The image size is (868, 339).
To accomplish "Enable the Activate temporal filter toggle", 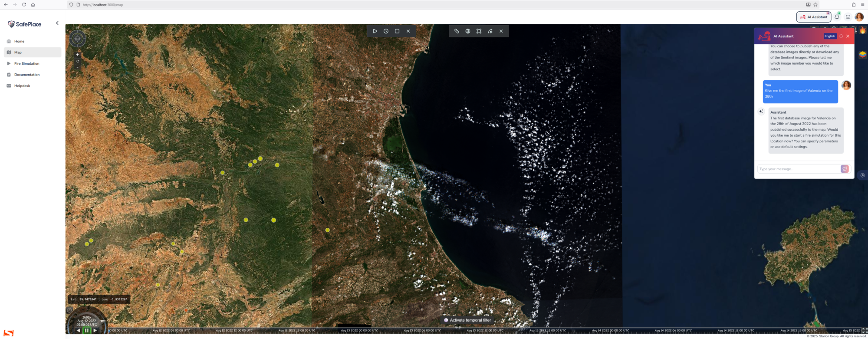I will point(446,320).
